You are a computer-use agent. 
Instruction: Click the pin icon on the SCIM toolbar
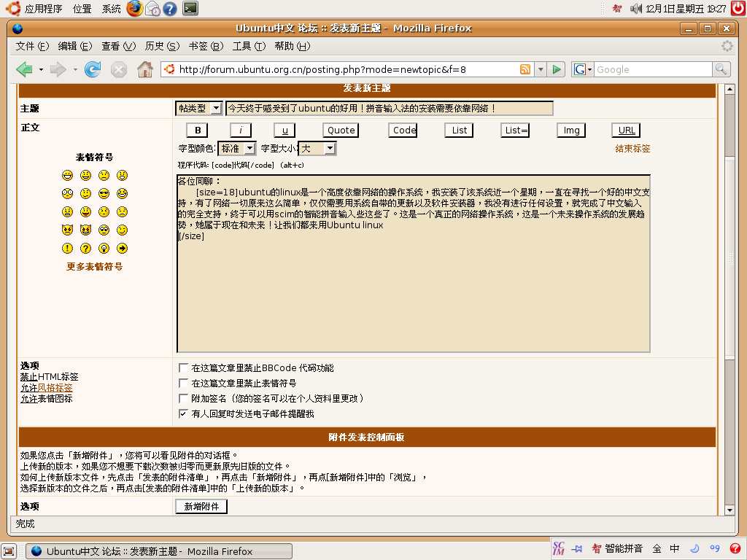tap(577, 548)
